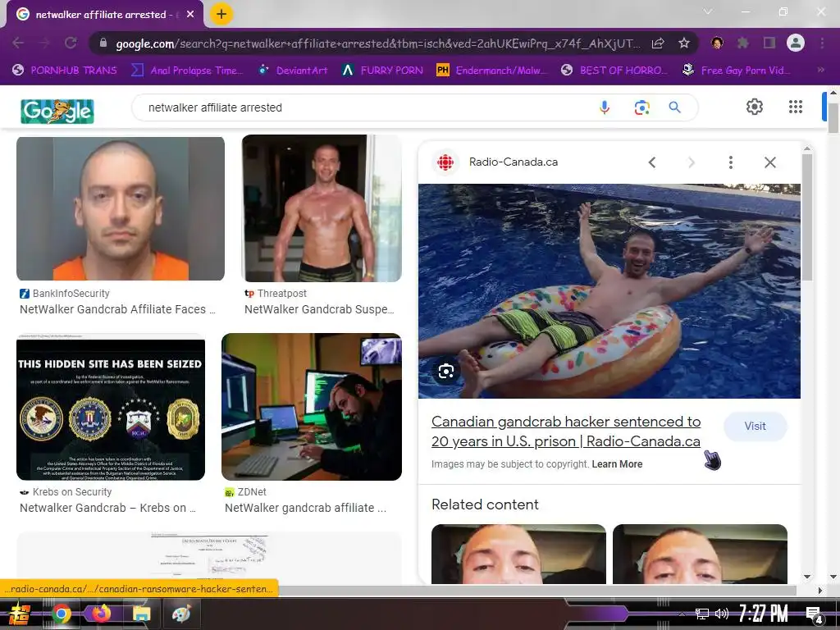Click the pool float preview image
840x630 pixels.
click(x=609, y=291)
